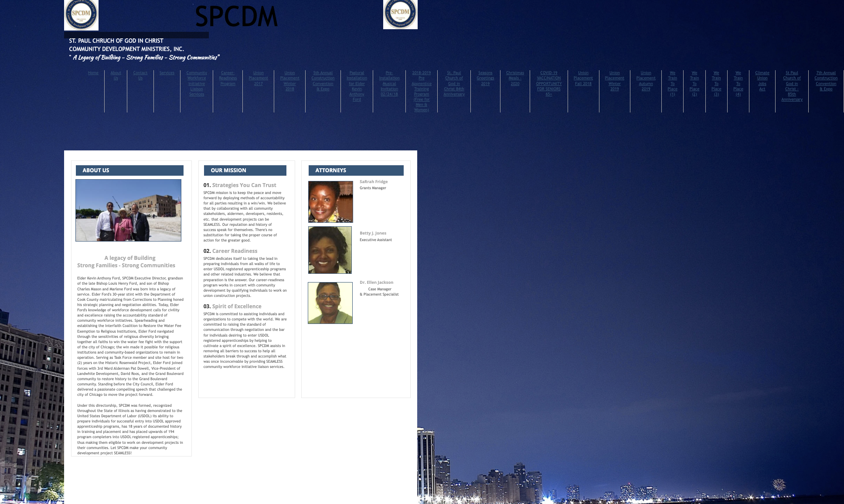Open the Home navigation link

coord(93,73)
